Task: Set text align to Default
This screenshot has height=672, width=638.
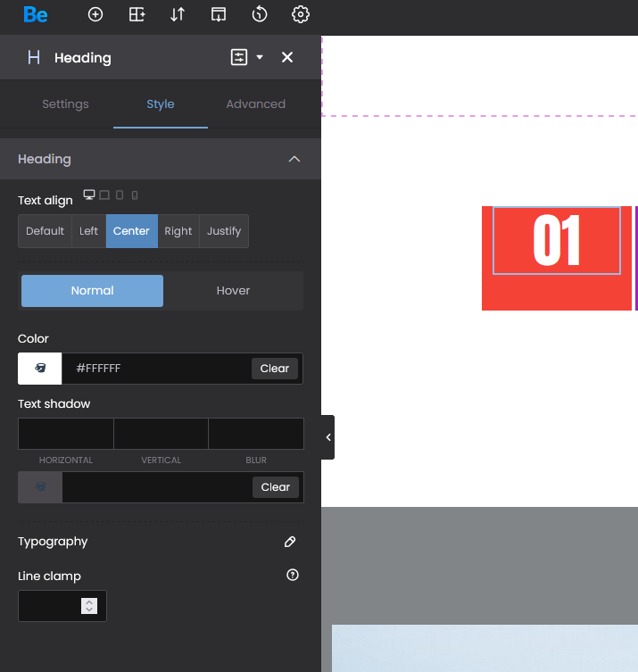Action: click(45, 231)
